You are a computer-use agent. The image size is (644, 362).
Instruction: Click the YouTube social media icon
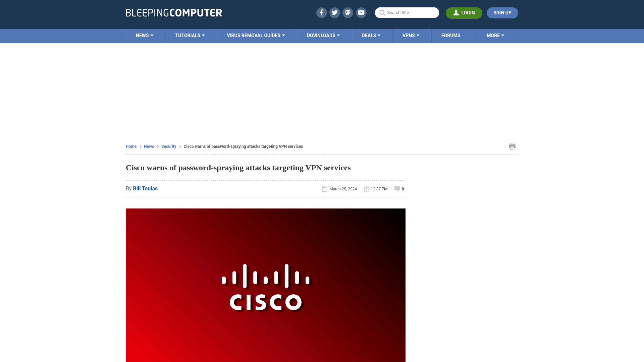[361, 12]
